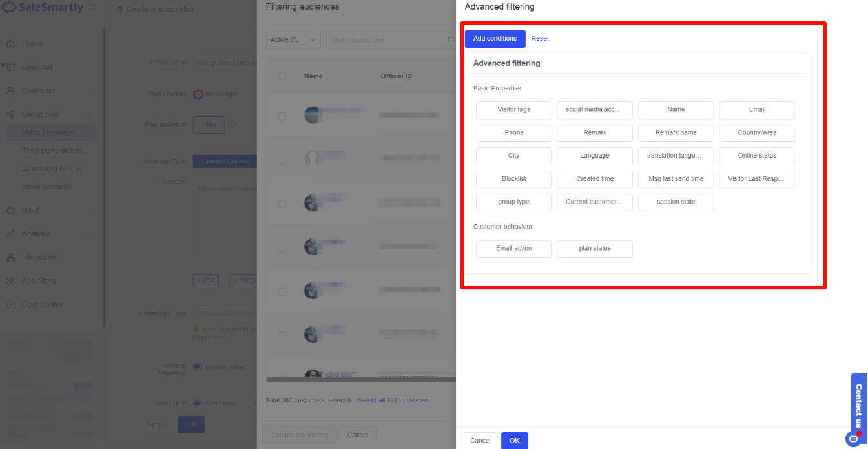
Task: Toggle the select-all checkbox beside Name header
Action: 282,76
